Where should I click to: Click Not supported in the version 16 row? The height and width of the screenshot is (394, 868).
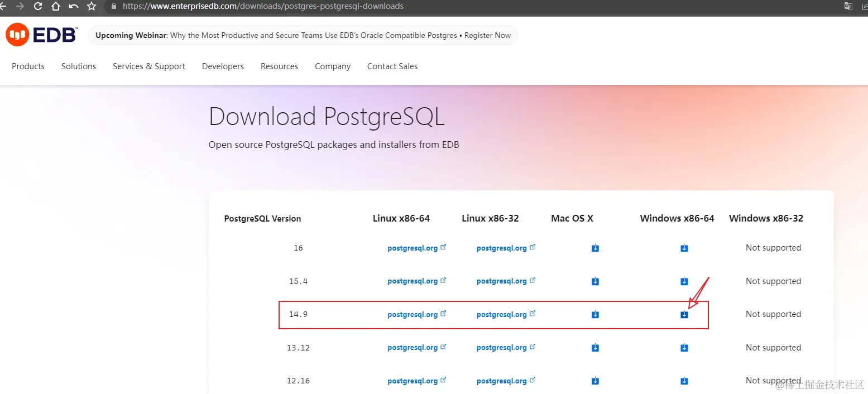773,248
